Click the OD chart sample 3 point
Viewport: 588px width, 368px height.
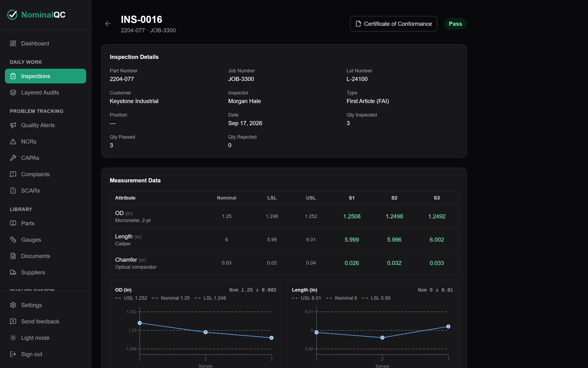point(272,338)
